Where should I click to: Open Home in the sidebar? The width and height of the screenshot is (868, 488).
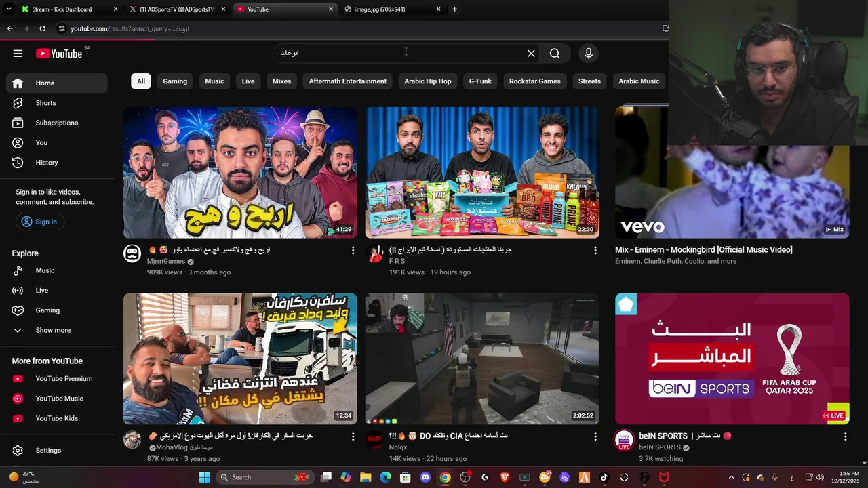(x=57, y=83)
